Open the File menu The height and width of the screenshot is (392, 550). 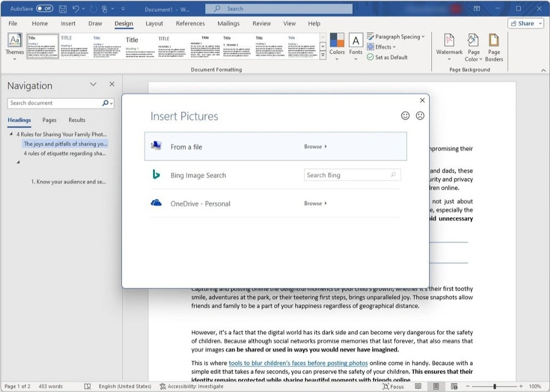(13, 23)
